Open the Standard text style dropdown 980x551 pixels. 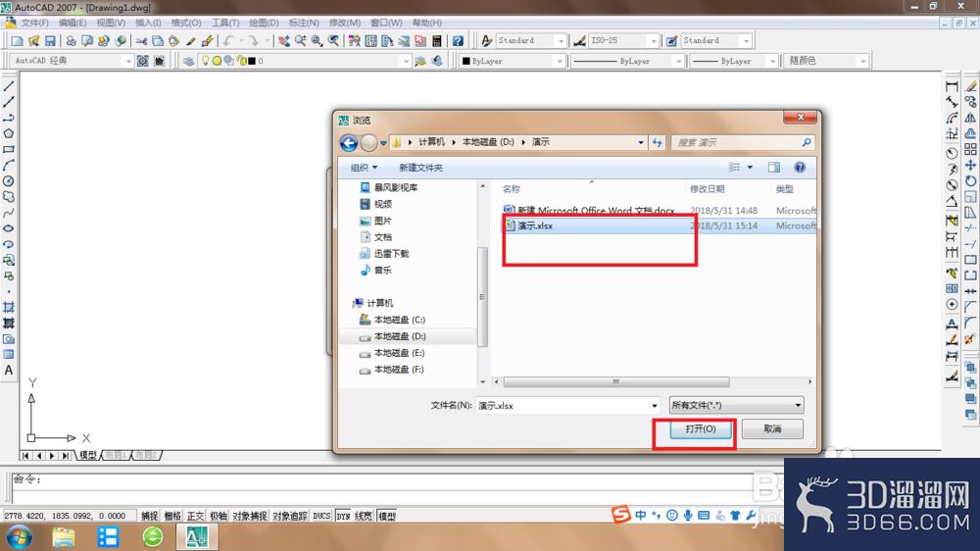click(561, 40)
